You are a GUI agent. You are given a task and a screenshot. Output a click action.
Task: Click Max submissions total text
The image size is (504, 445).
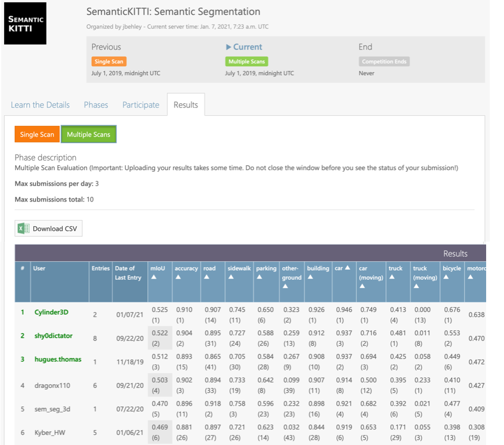click(54, 199)
